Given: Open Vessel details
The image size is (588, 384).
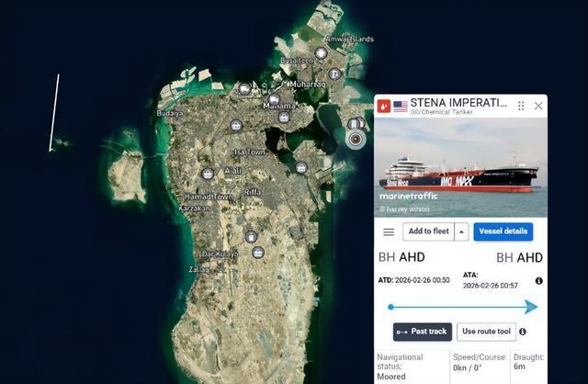Looking at the screenshot, I should (x=503, y=232).
